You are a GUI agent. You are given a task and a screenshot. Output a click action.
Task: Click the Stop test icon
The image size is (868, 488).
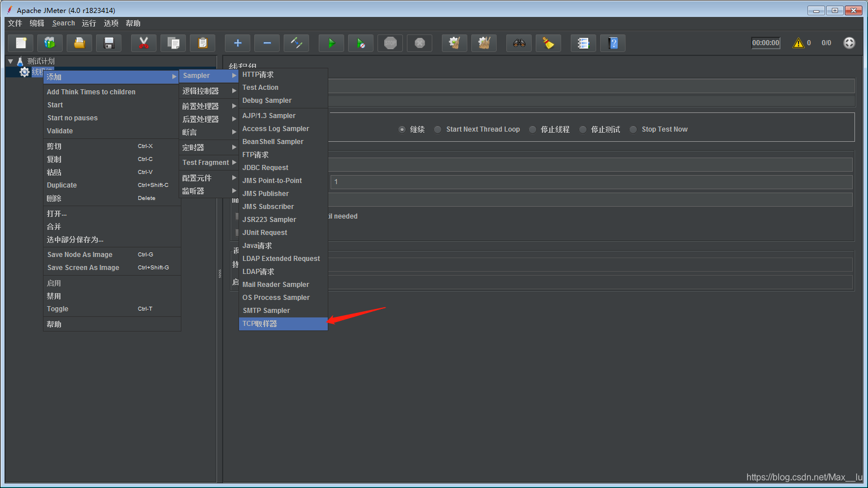(390, 43)
